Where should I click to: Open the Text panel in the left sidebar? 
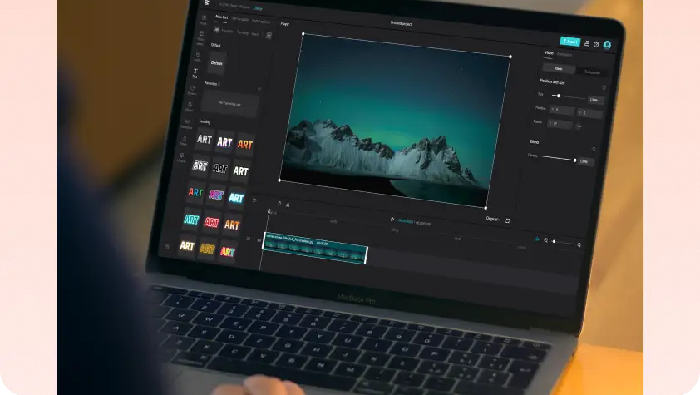[195, 73]
